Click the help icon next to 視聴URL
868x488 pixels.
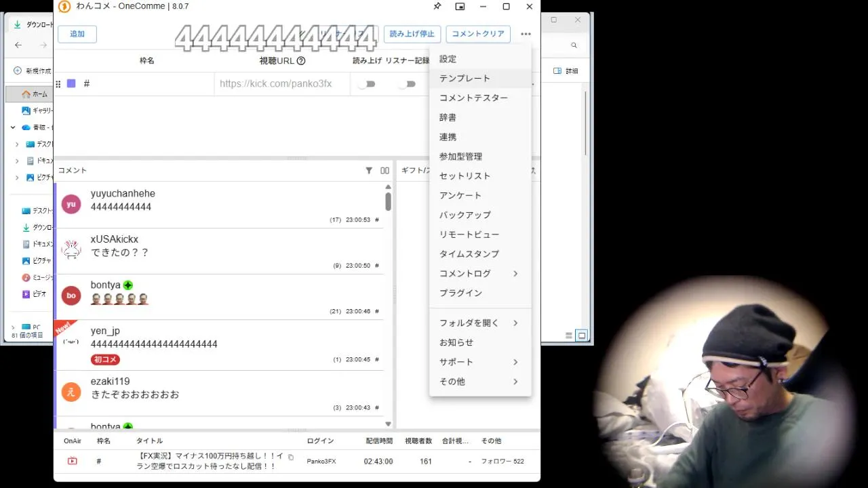(x=301, y=61)
